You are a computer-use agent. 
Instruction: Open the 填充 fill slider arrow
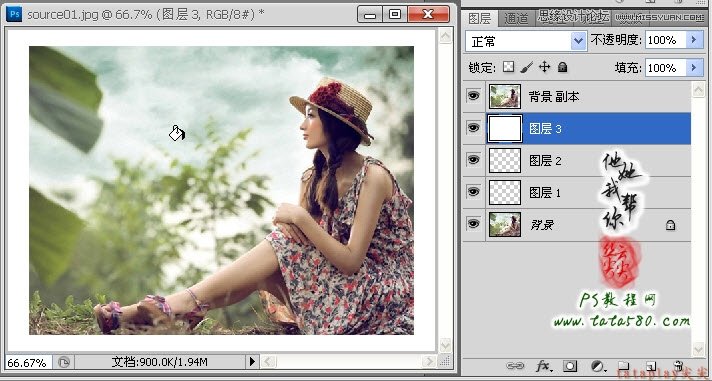(694, 68)
